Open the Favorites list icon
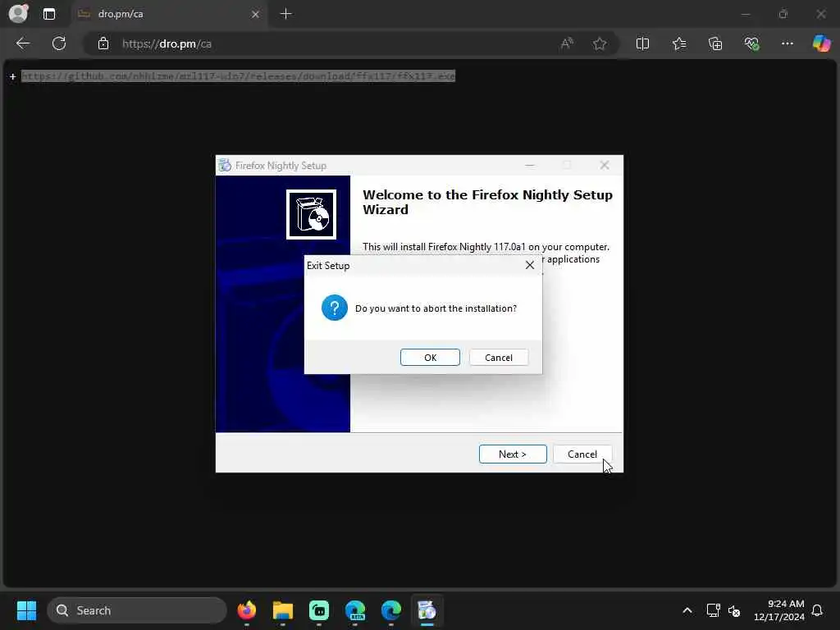The height and width of the screenshot is (630, 840). tap(679, 43)
